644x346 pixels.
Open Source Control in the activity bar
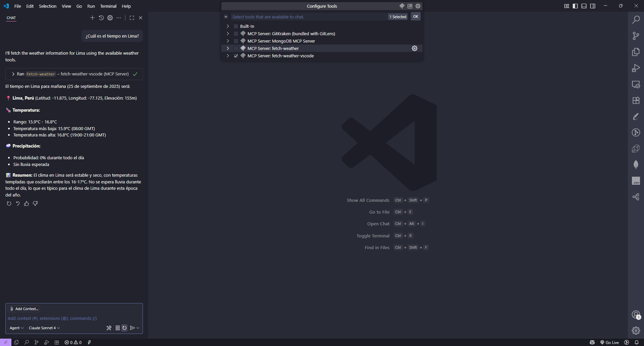[x=636, y=36]
